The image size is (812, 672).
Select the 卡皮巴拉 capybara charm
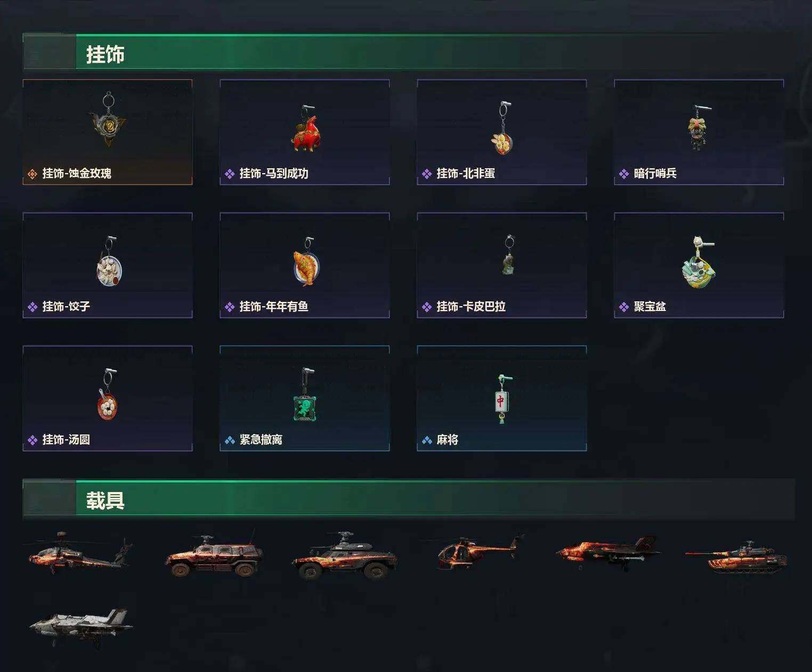tap(509, 255)
